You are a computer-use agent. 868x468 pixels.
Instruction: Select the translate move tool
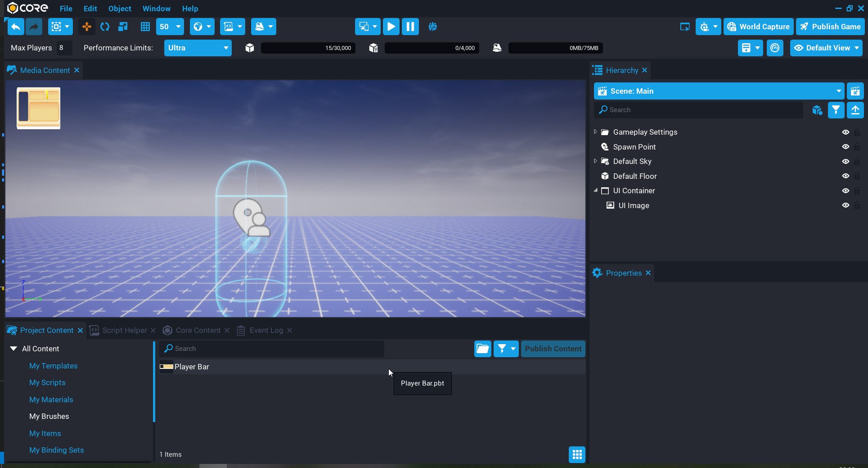pos(86,27)
